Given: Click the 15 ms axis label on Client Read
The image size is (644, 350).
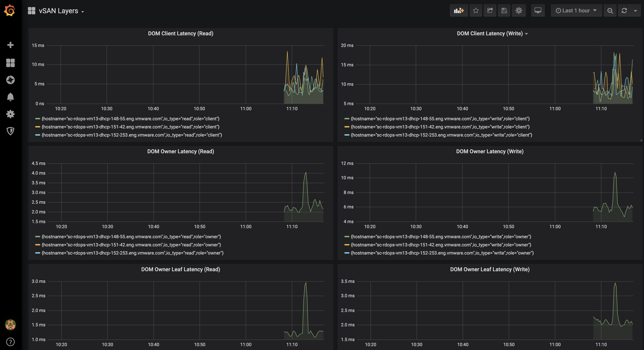Looking at the screenshot, I should tap(38, 45).
